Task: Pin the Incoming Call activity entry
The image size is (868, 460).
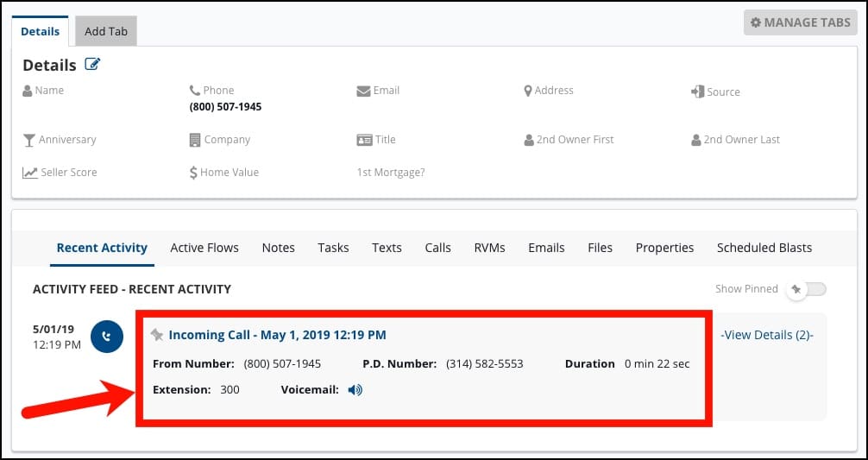Action: point(157,335)
